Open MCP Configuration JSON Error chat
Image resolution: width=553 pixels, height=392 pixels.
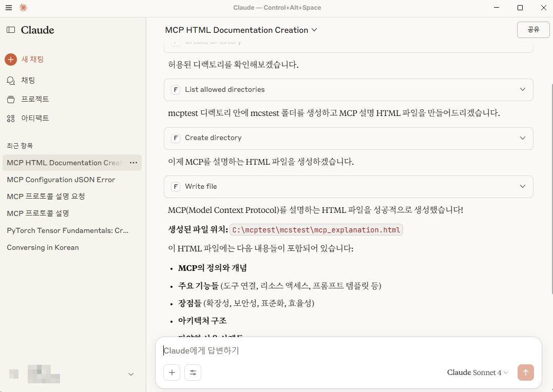point(61,180)
